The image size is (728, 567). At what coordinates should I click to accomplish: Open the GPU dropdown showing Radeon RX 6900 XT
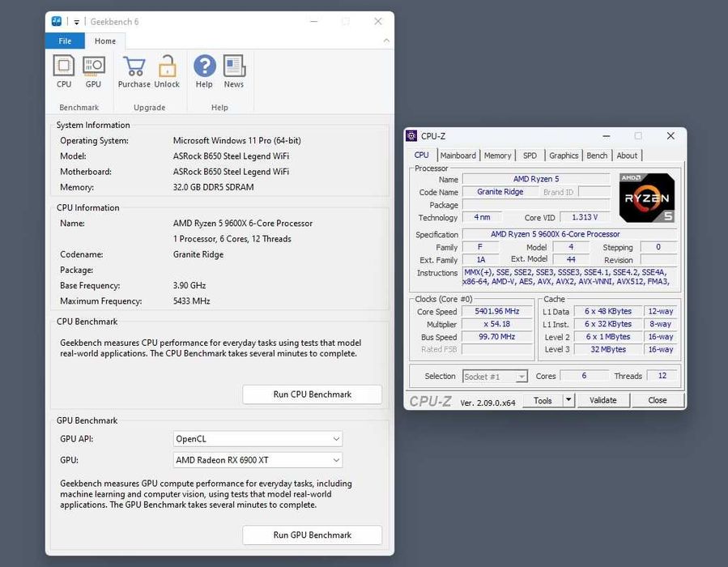click(x=258, y=460)
